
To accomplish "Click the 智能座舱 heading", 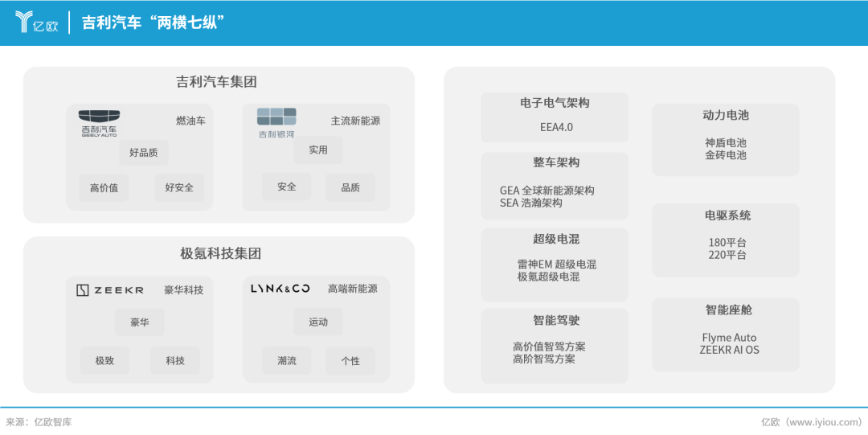I will [x=728, y=310].
